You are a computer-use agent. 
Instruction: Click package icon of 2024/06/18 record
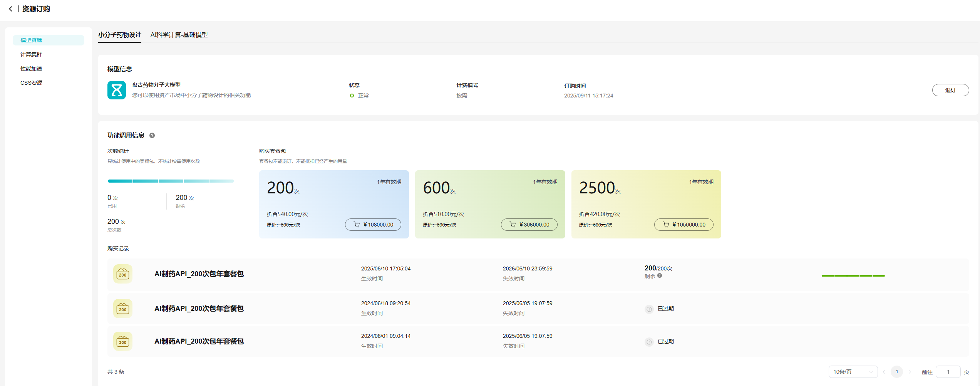(x=122, y=309)
